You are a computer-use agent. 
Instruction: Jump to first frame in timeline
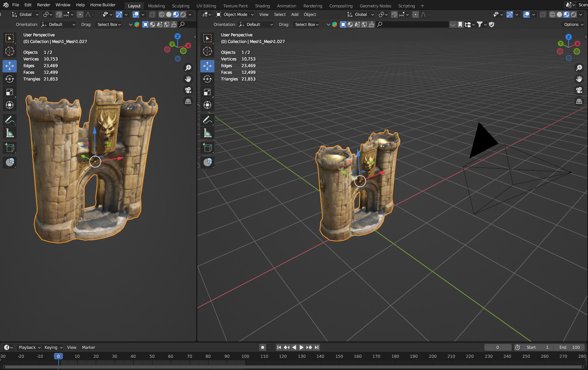(279, 347)
